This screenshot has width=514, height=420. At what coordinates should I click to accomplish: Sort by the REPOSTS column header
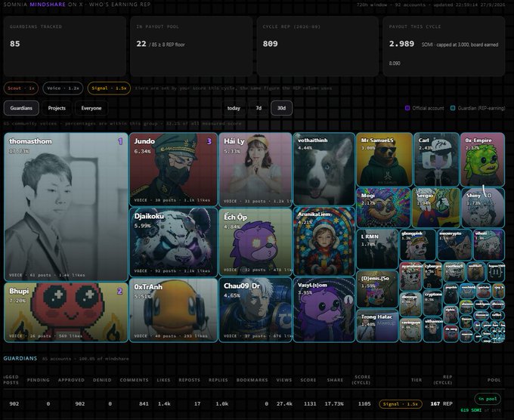pyautogui.click(x=189, y=380)
